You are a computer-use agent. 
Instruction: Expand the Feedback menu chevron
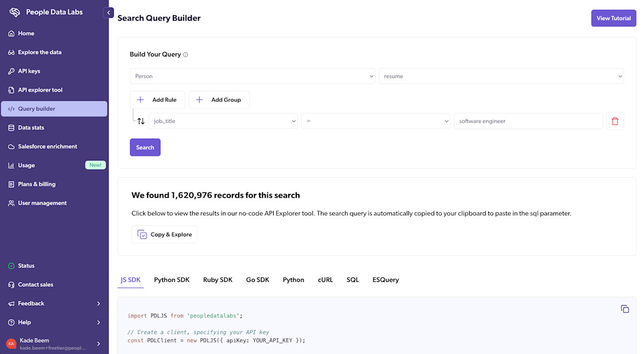99,303
